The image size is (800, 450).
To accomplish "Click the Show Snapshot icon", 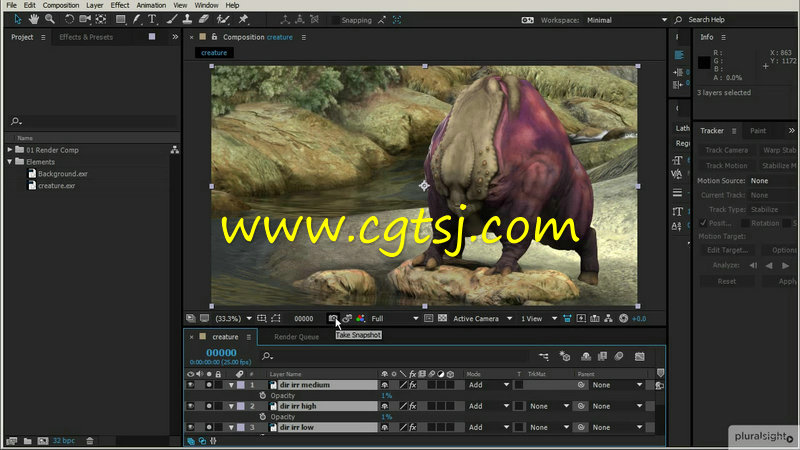I will (x=347, y=318).
